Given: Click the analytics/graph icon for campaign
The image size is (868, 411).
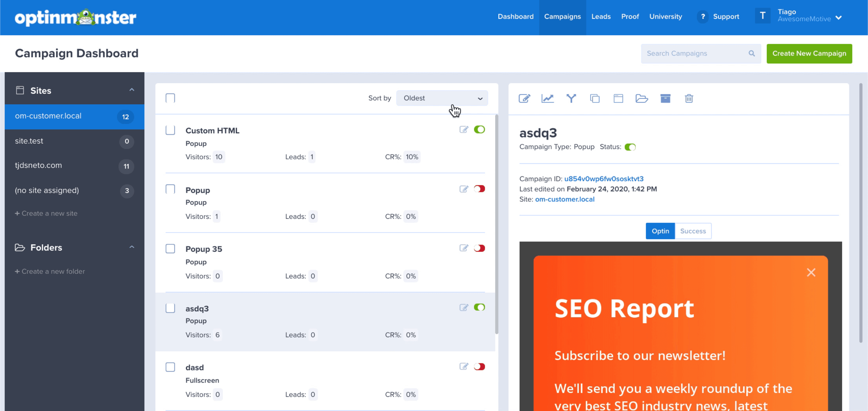Looking at the screenshot, I should click(x=547, y=99).
